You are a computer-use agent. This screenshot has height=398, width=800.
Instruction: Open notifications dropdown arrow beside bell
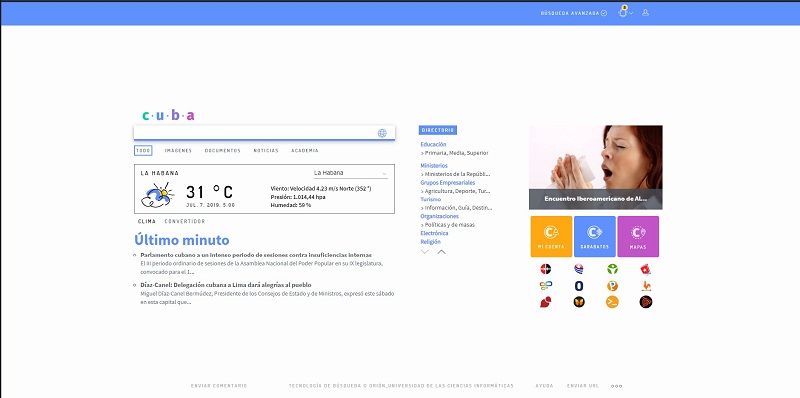(x=631, y=13)
